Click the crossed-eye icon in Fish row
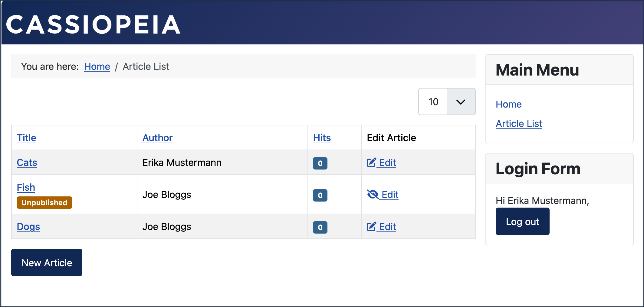The height and width of the screenshot is (307, 644). (373, 194)
